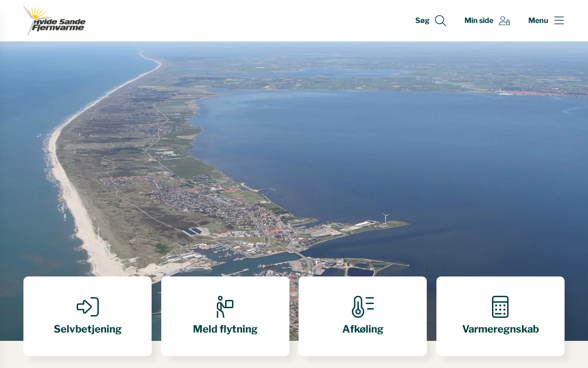Open the Selvbetjening text link
Screen dimensions: 588x368
87,329
